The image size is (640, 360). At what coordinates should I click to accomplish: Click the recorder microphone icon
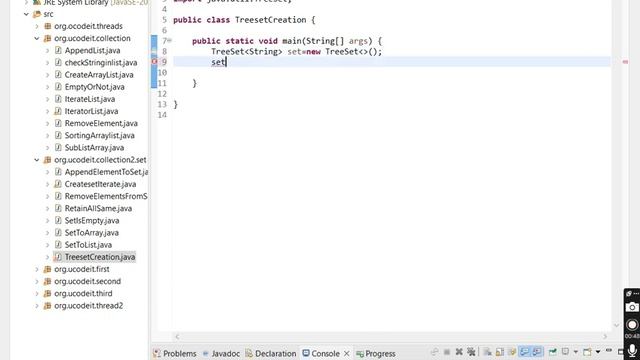pyautogui.click(x=632, y=351)
